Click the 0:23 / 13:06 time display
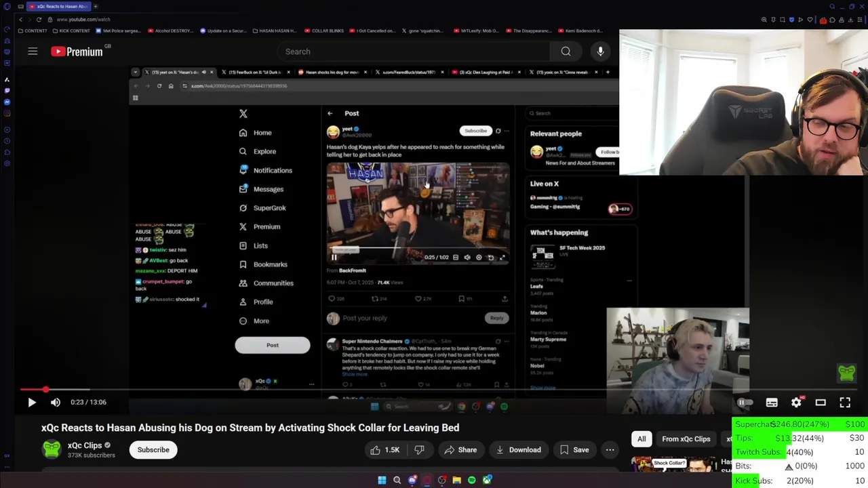868x488 pixels. point(89,402)
